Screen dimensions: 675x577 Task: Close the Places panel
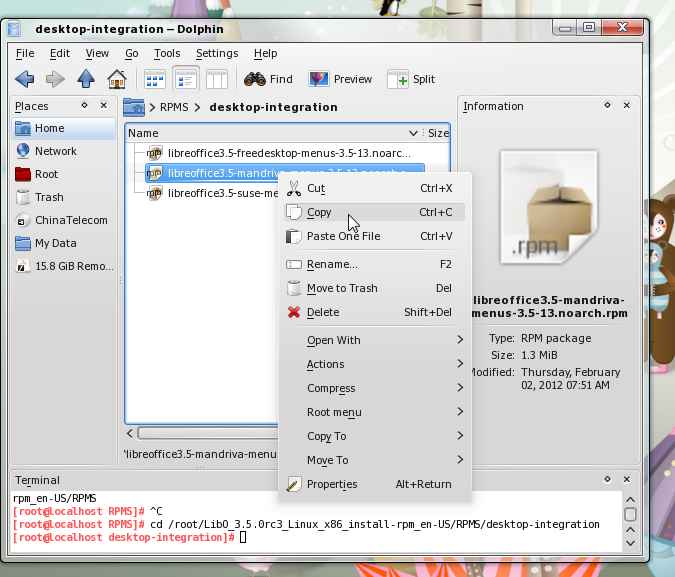coord(104,105)
